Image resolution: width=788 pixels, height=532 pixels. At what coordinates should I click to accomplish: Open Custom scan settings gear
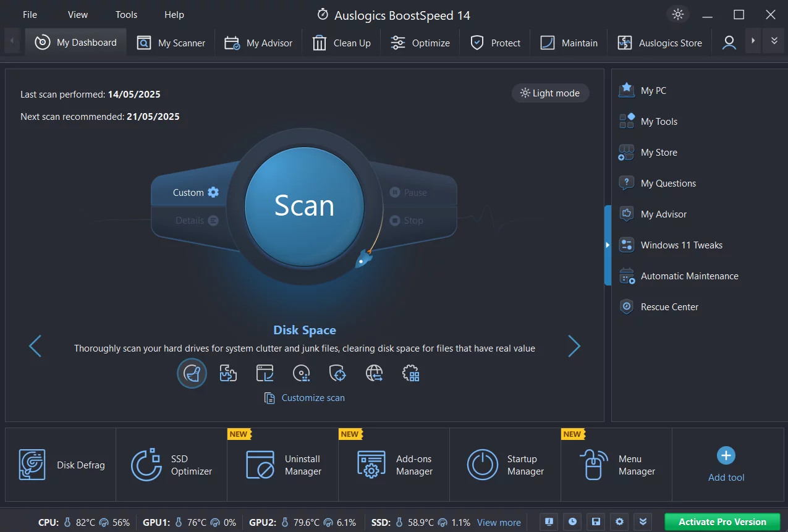point(213,192)
